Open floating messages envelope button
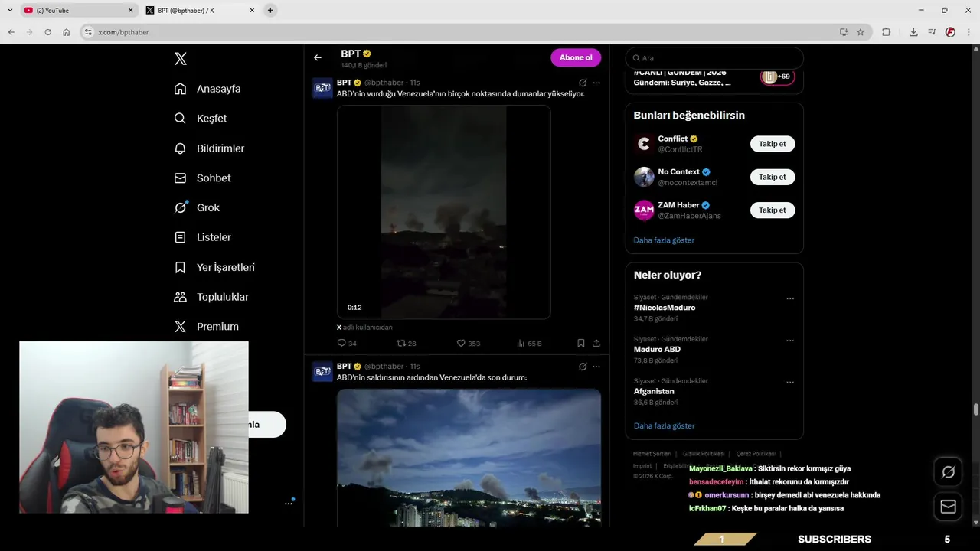This screenshot has width=980, height=551. point(948,507)
